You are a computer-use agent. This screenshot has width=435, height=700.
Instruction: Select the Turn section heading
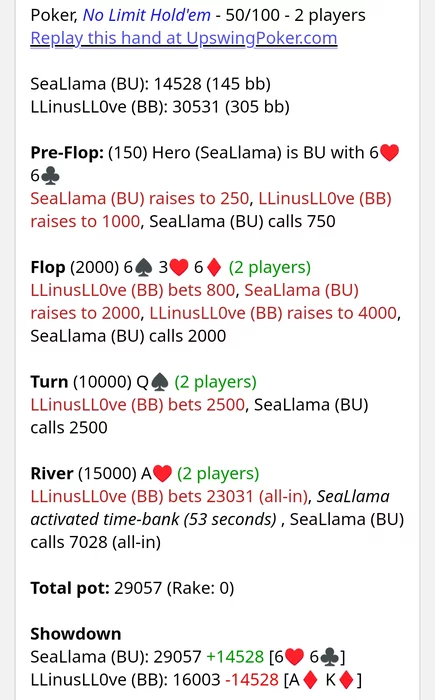(x=49, y=382)
